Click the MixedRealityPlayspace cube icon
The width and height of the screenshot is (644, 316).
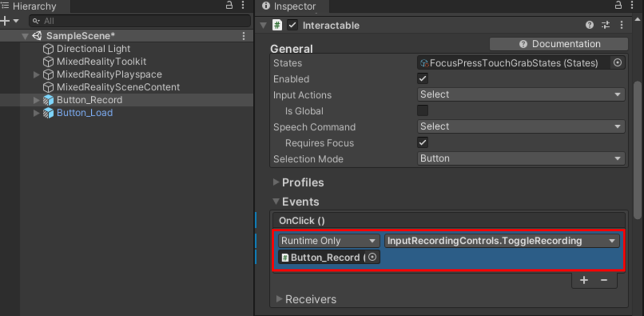(x=48, y=75)
